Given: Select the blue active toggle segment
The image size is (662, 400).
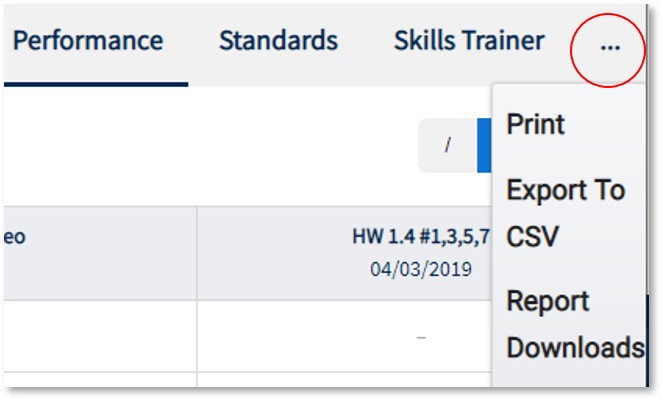Looking at the screenshot, I should point(484,145).
